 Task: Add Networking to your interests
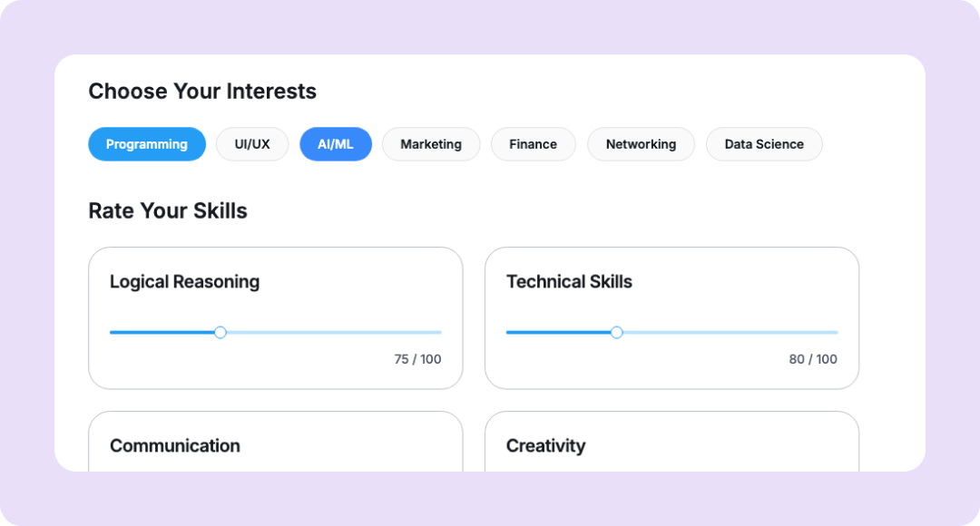641,144
